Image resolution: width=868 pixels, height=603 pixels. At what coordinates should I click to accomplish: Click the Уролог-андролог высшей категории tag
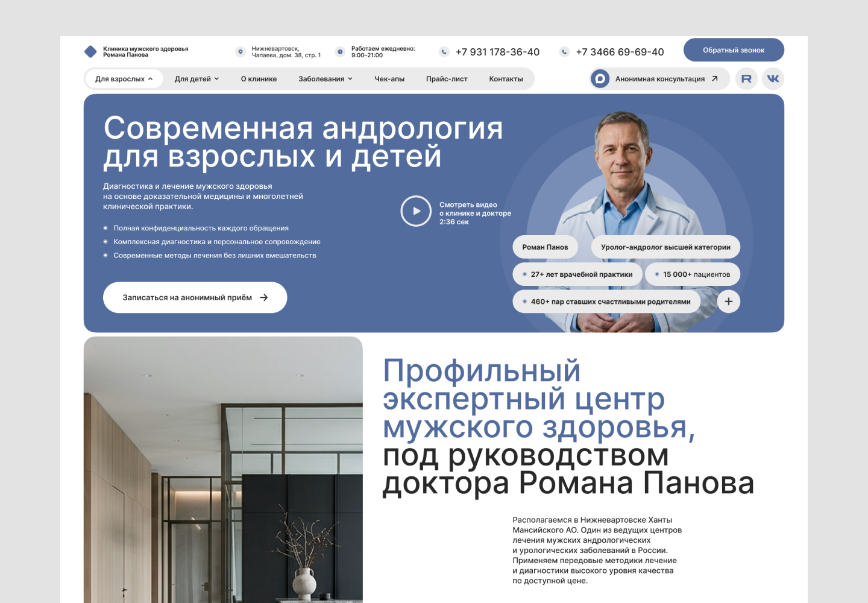point(665,247)
